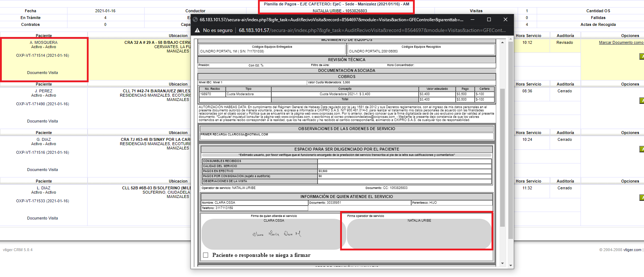Open Documento Visita for G. DIAZ
The width and height of the screenshot is (644, 277).
point(42,170)
